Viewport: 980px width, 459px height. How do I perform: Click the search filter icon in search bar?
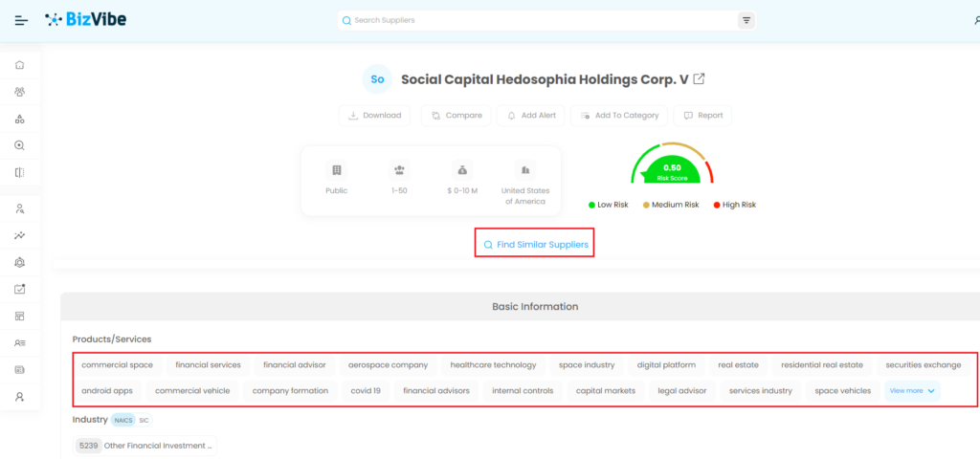[x=746, y=20]
